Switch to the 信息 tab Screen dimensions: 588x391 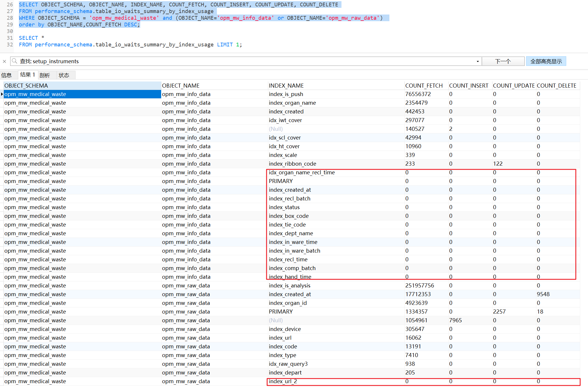click(x=6, y=75)
